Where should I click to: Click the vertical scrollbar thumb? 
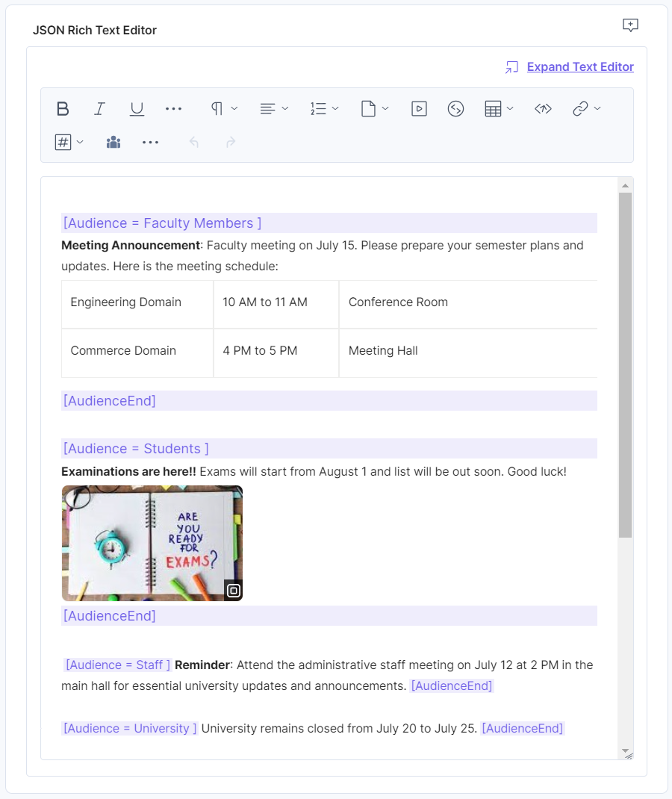pyautogui.click(x=625, y=365)
